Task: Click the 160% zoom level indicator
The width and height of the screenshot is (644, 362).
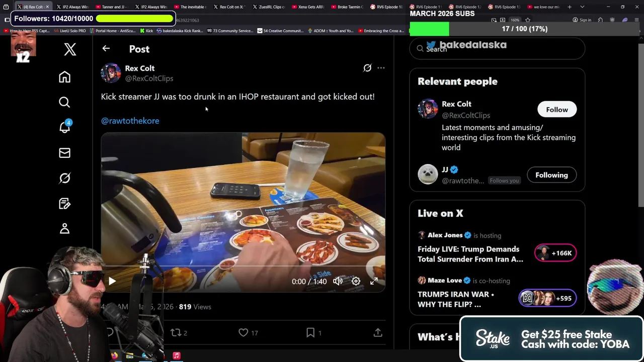Action: (x=515, y=20)
